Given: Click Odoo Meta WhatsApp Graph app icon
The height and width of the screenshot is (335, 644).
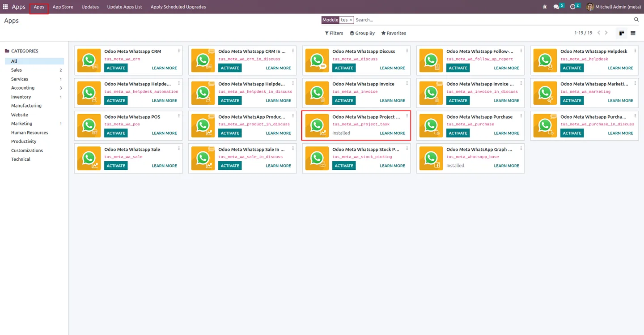Looking at the screenshot, I should [431, 159].
